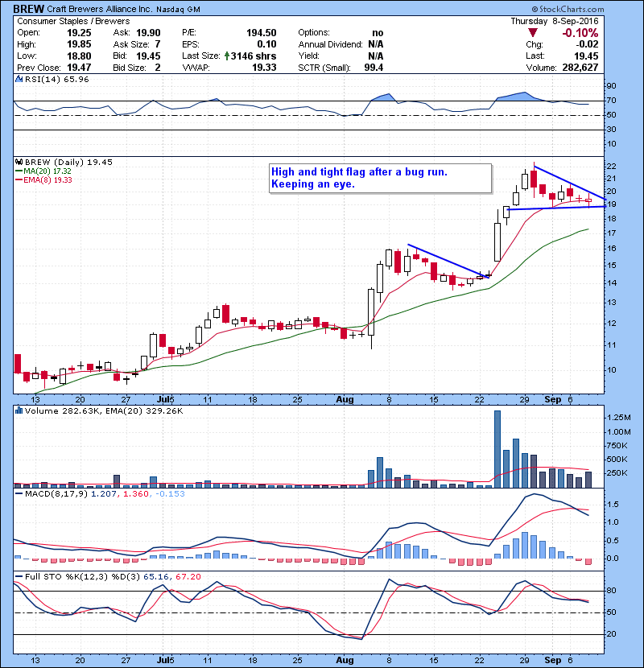
Task: Click the tallest blue volume bar
Action: pos(497,448)
